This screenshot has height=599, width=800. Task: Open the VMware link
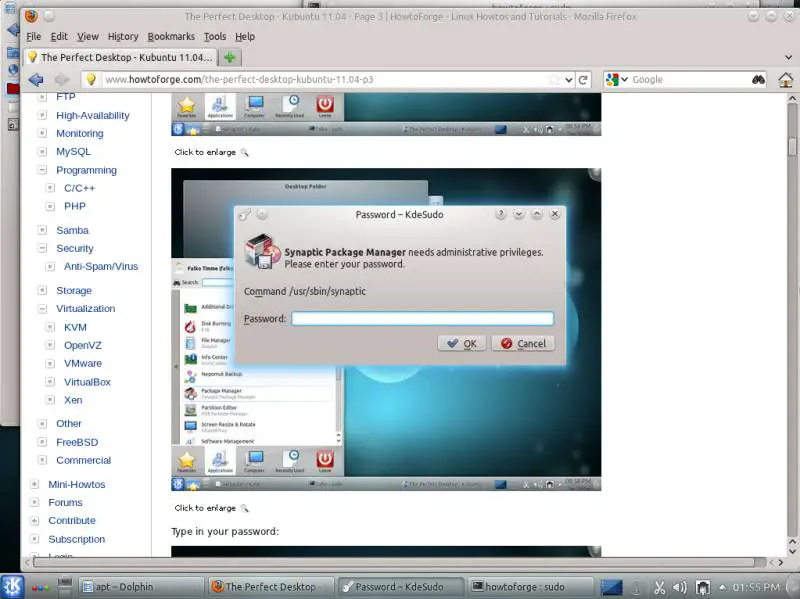83,363
